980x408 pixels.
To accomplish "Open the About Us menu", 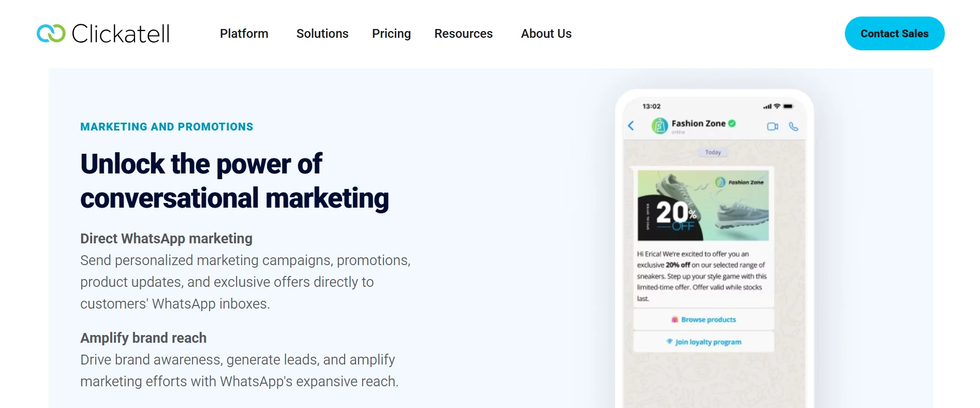I will tap(546, 33).
